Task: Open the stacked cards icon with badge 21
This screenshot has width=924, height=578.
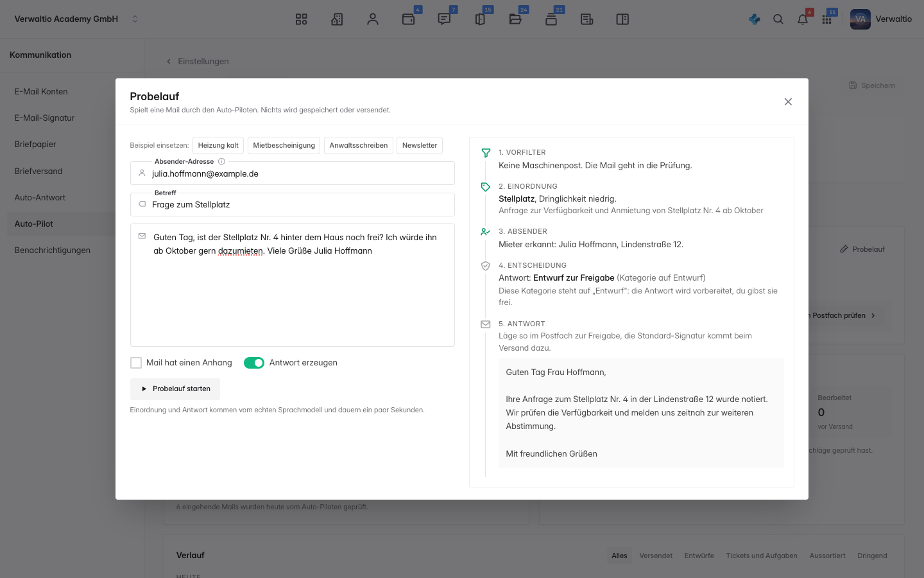Action: coord(551,19)
